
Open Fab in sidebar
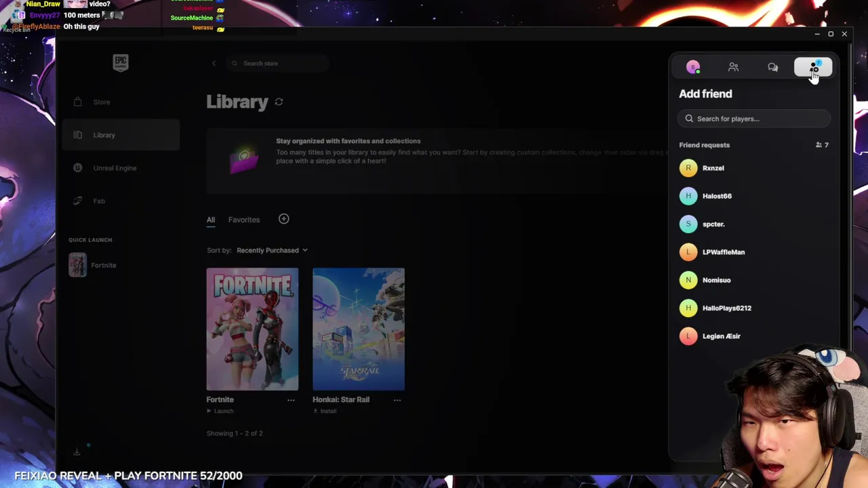tap(120, 201)
